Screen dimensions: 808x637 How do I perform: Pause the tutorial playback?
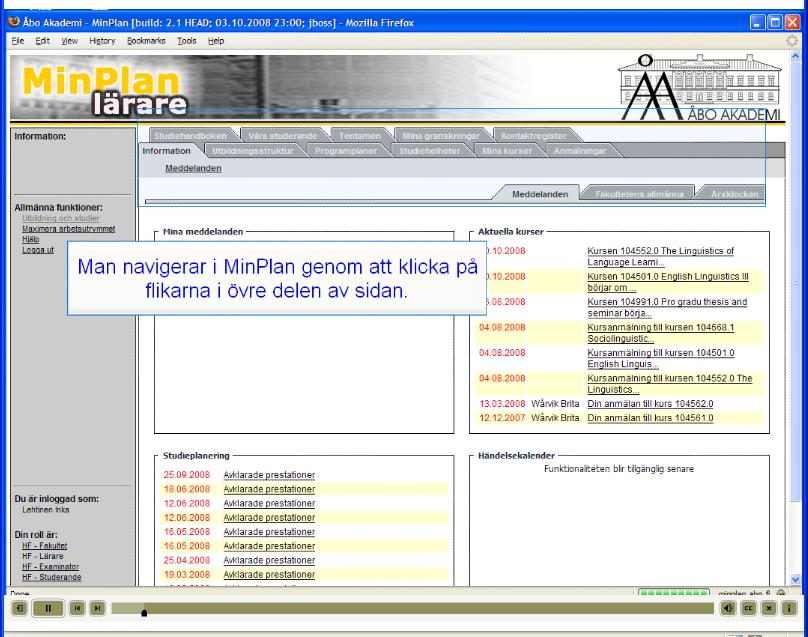(x=48, y=608)
